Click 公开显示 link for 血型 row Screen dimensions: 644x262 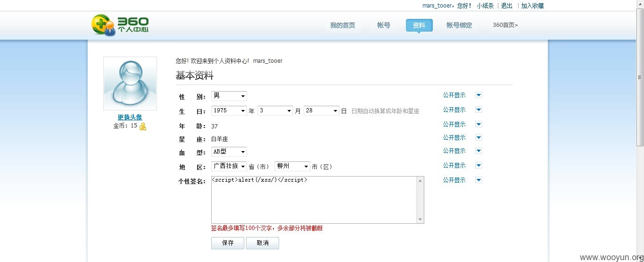pos(454,151)
